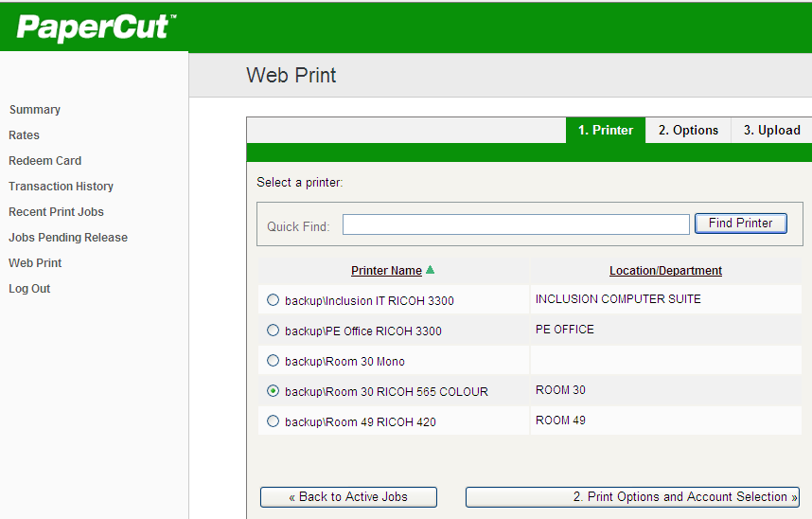This screenshot has height=519, width=812.
Task: Click the green sort arrow beside Printer Name
Action: 431,270
